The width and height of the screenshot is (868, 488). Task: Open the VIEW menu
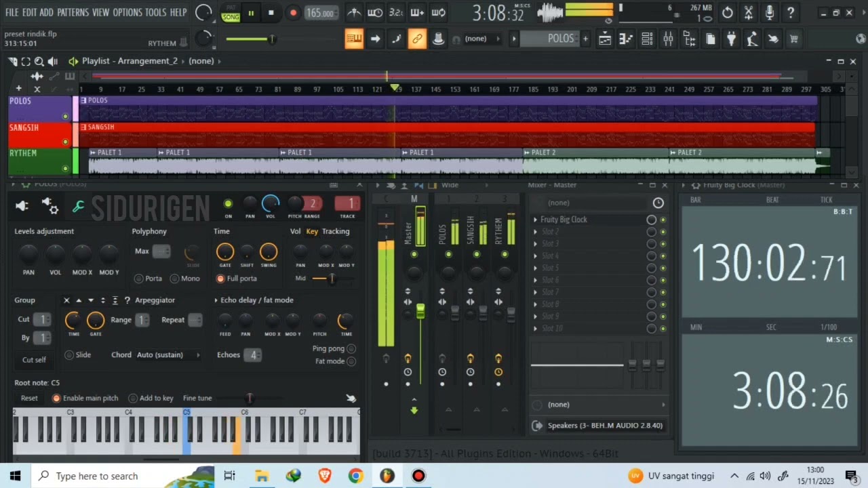point(100,12)
